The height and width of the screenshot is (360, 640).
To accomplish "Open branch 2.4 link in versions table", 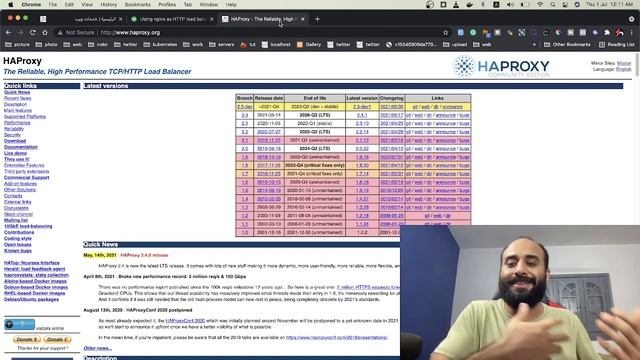I will coord(244,115).
